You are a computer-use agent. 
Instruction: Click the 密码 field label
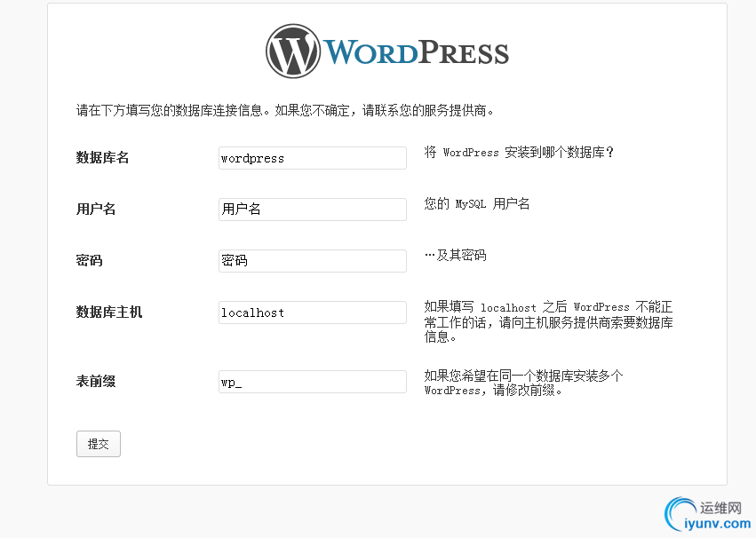tap(89, 261)
